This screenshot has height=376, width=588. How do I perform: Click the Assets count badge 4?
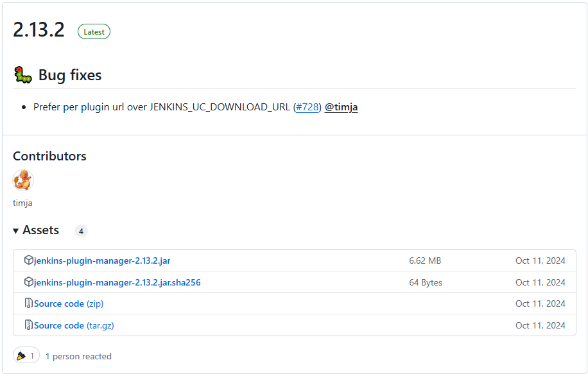(81, 231)
